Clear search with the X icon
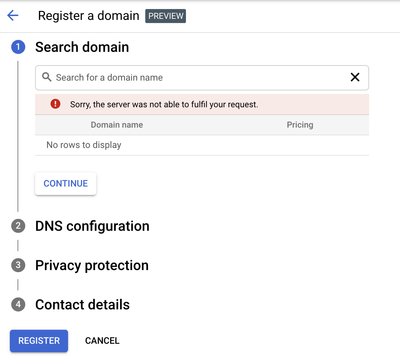The width and height of the screenshot is (400, 364). [355, 77]
